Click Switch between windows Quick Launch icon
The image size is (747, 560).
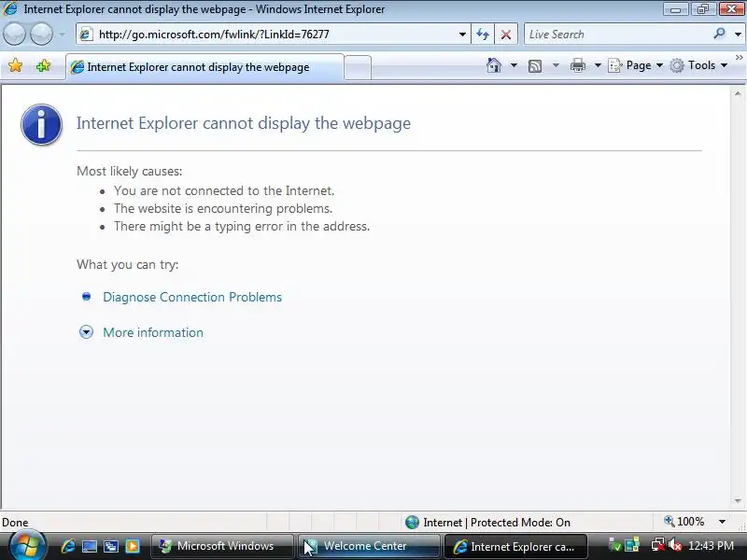tap(111, 546)
